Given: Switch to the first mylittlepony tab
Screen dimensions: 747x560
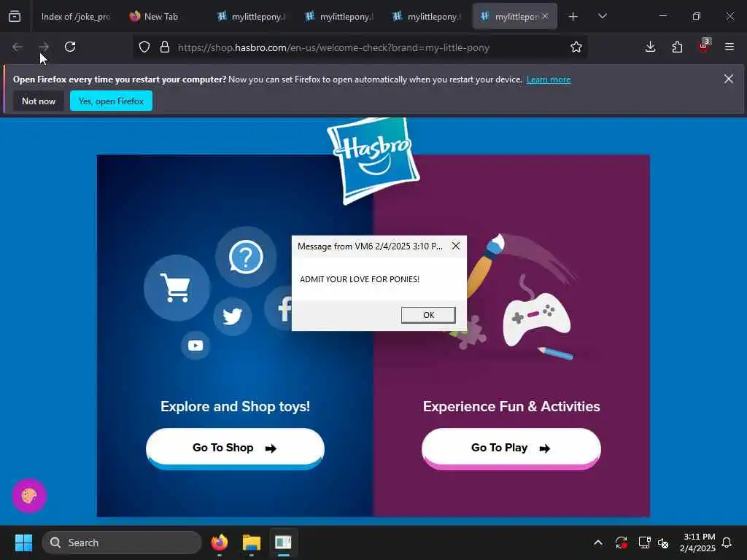Looking at the screenshot, I should click(251, 17).
